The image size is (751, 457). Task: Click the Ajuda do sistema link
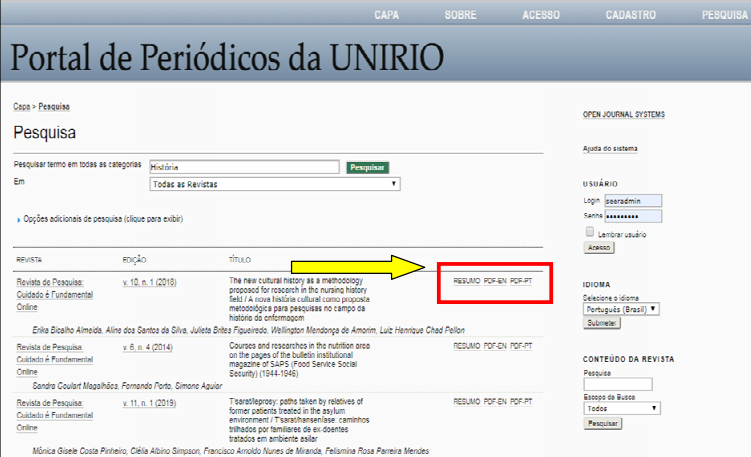(x=610, y=149)
